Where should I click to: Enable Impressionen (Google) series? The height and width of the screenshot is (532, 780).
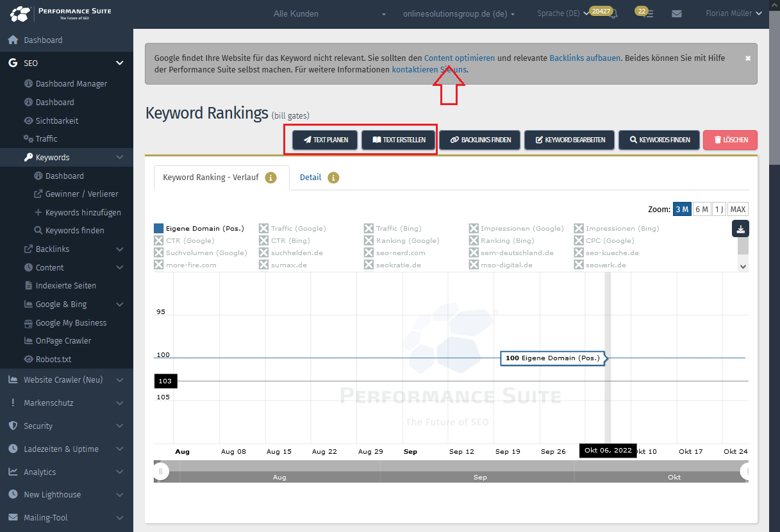click(x=516, y=228)
